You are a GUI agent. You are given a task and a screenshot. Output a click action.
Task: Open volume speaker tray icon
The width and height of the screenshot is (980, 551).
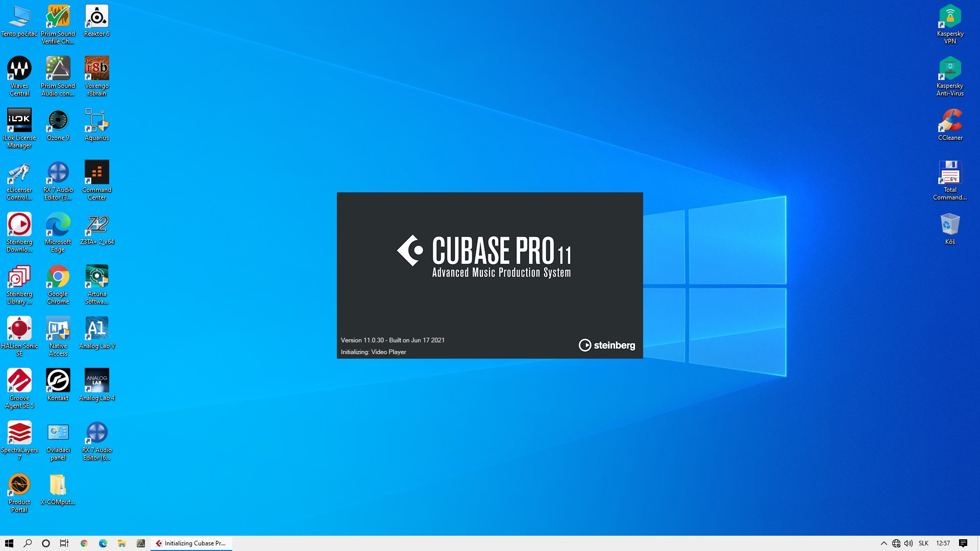(909, 543)
